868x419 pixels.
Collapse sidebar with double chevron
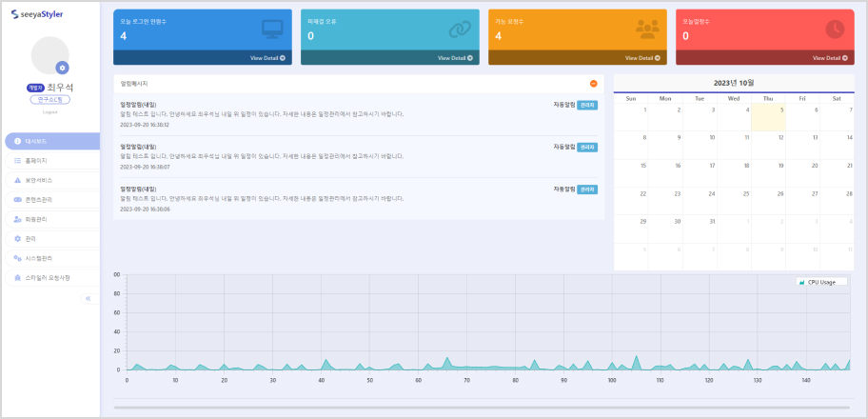(x=88, y=299)
